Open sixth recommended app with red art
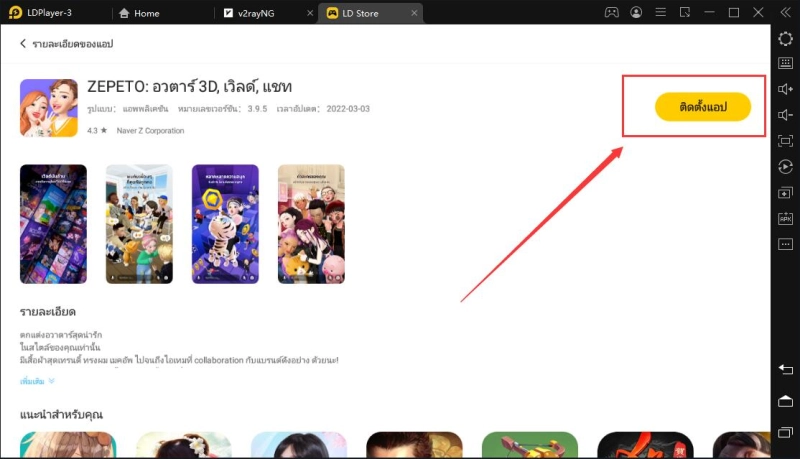The height and width of the screenshot is (459, 800). pyautogui.click(x=645, y=445)
